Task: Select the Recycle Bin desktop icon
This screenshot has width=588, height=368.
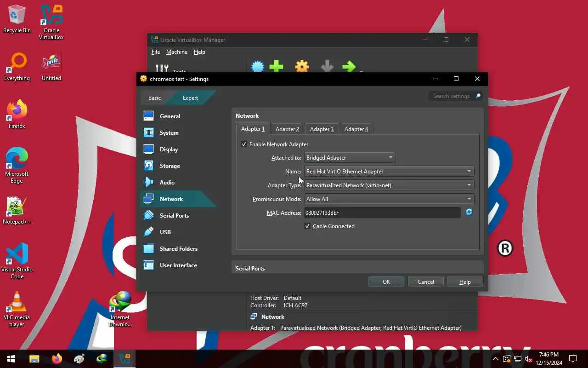Action: [17, 19]
